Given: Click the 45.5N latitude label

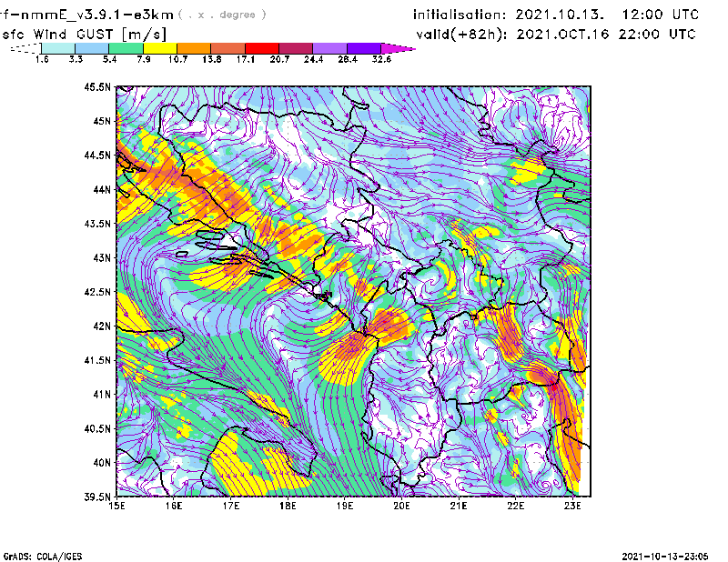Looking at the screenshot, I should (97, 86).
